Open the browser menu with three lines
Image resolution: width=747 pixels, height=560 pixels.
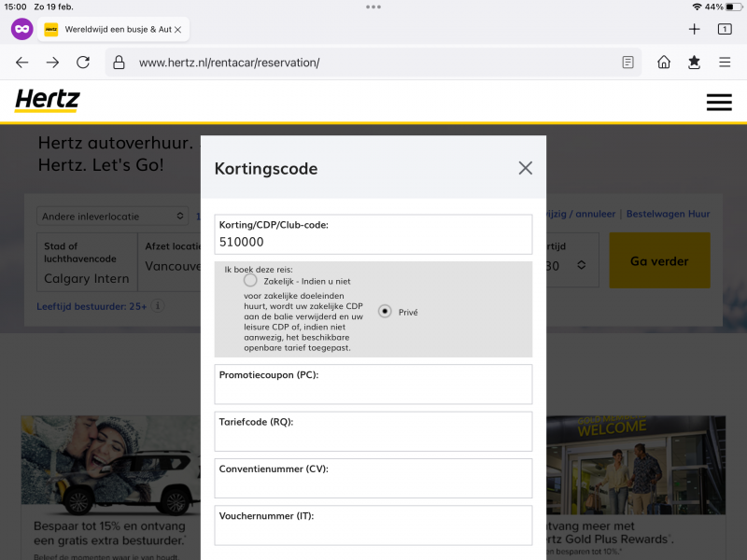point(725,63)
